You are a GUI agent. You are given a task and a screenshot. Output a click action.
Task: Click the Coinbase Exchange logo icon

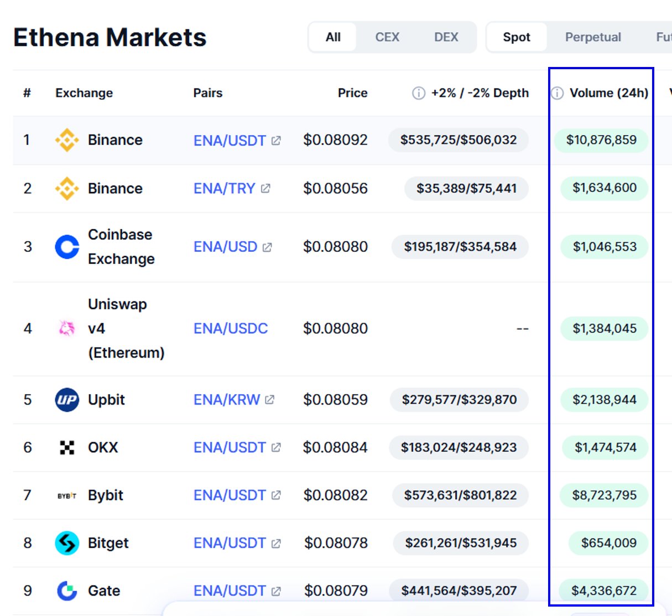[67, 247]
